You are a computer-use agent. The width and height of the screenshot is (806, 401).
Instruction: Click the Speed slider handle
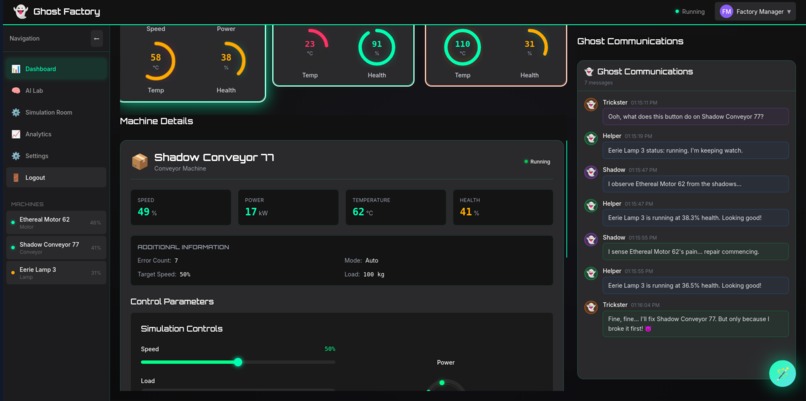238,362
